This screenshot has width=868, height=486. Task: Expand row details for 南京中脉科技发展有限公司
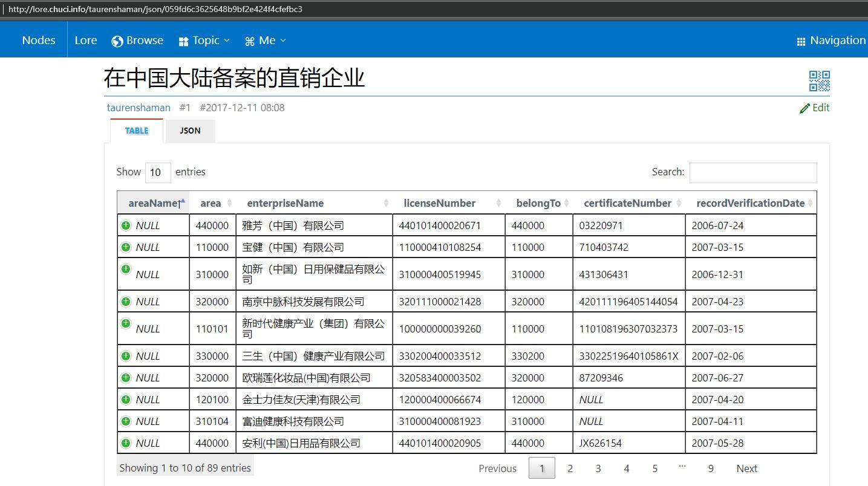click(x=126, y=301)
